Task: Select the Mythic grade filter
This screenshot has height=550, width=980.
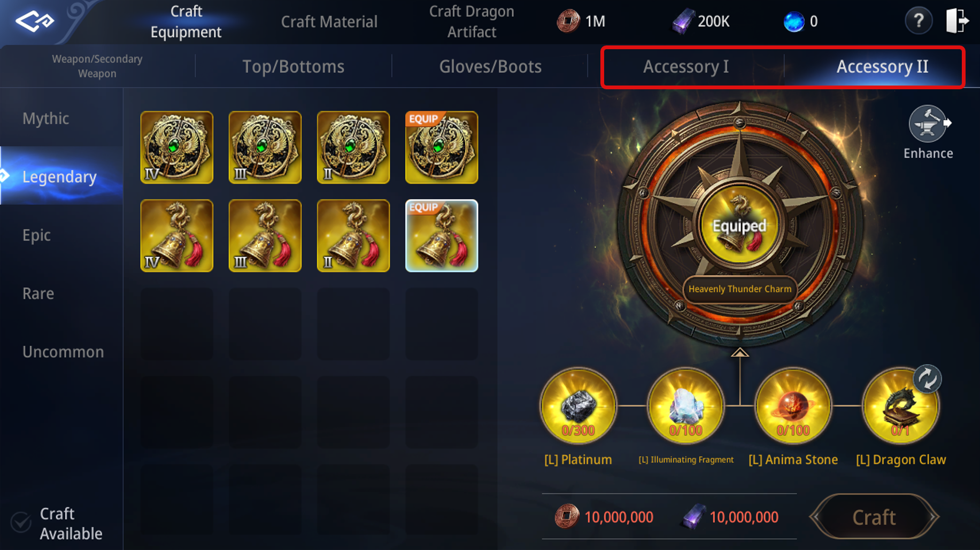Action: 46,118
